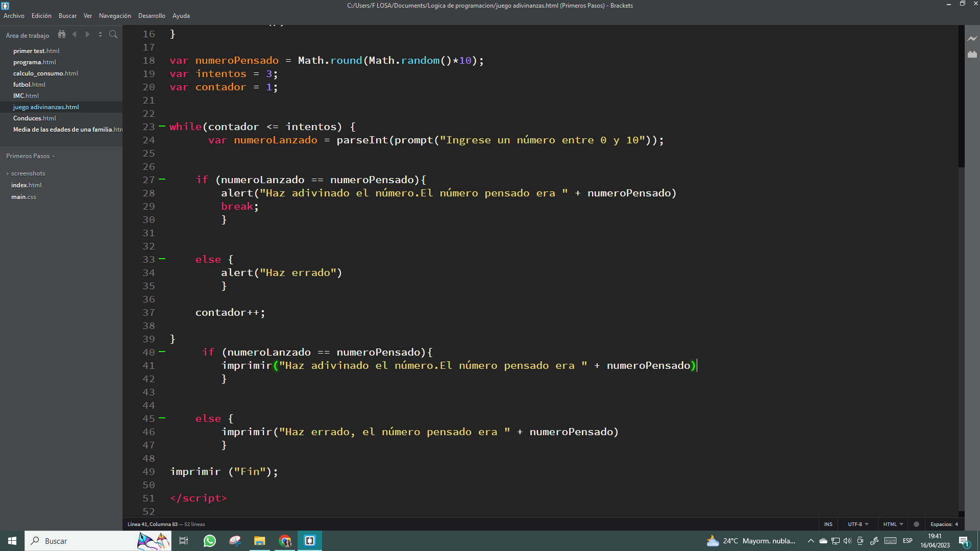Open the Buscar menu

67,16
